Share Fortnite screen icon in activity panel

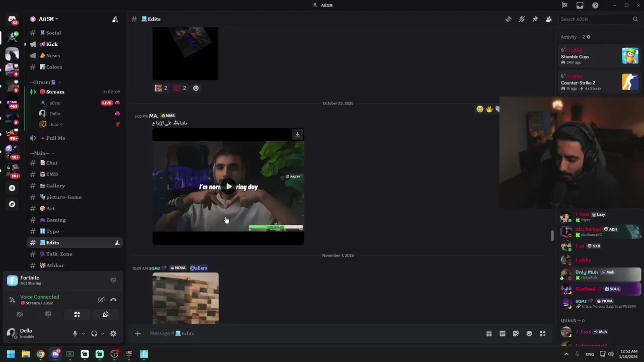point(113,281)
